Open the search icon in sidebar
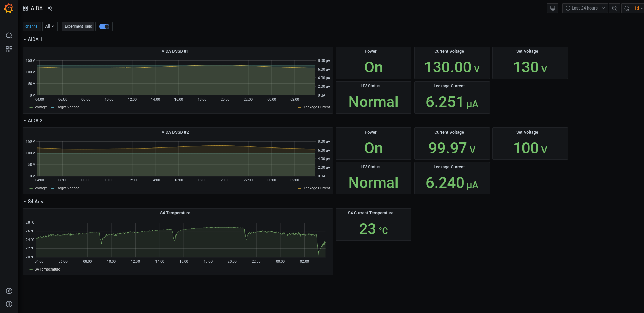Screen dimensions: 644x313 tap(9, 36)
